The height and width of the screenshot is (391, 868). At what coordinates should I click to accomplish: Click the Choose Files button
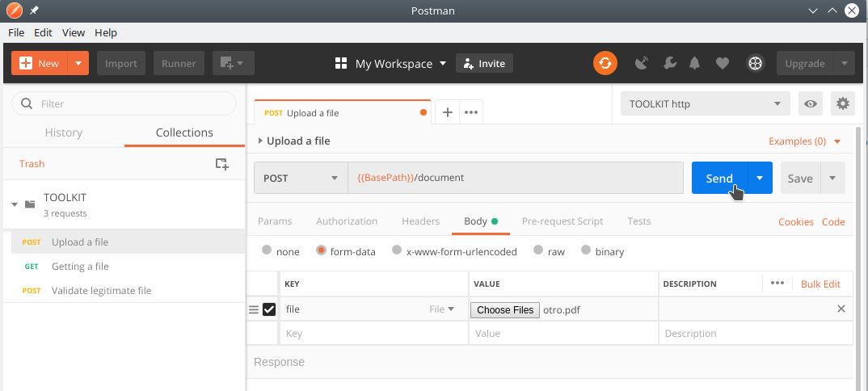(505, 309)
